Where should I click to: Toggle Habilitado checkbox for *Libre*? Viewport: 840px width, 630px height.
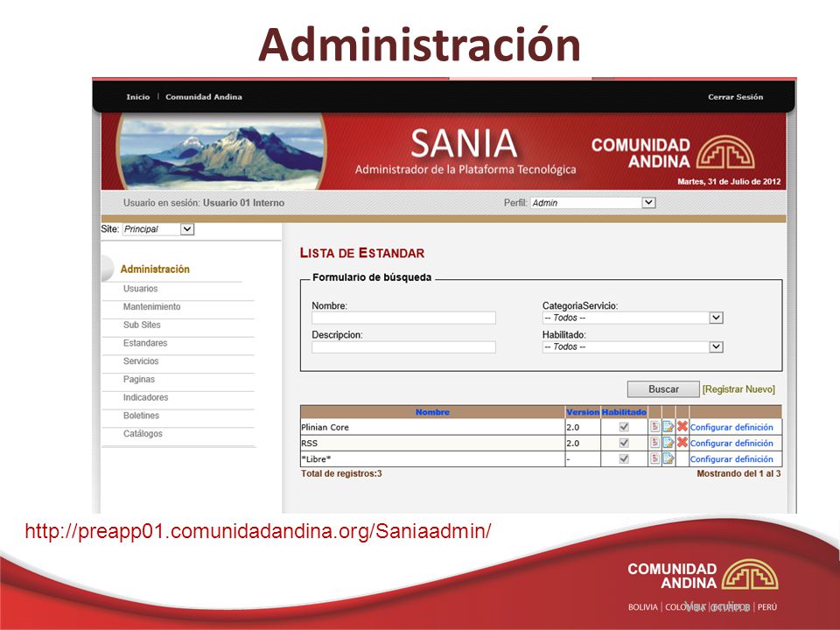tap(624, 459)
